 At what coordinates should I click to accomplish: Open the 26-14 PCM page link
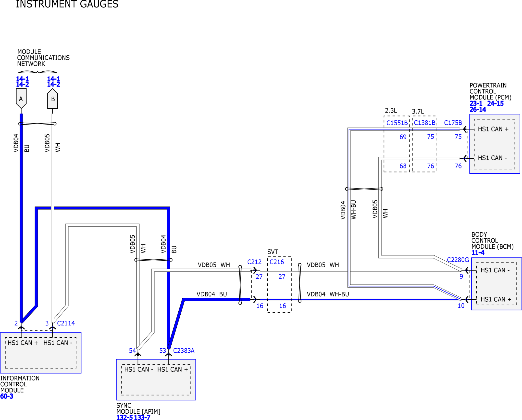tap(478, 110)
